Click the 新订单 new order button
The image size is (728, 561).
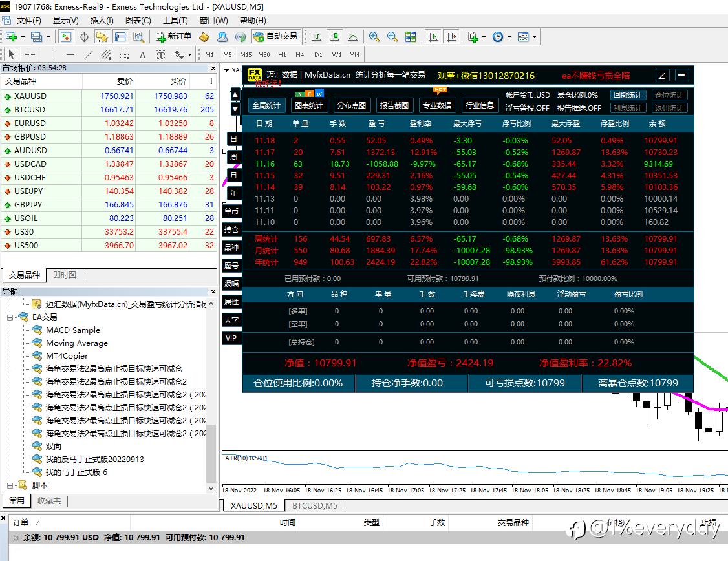point(174,36)
